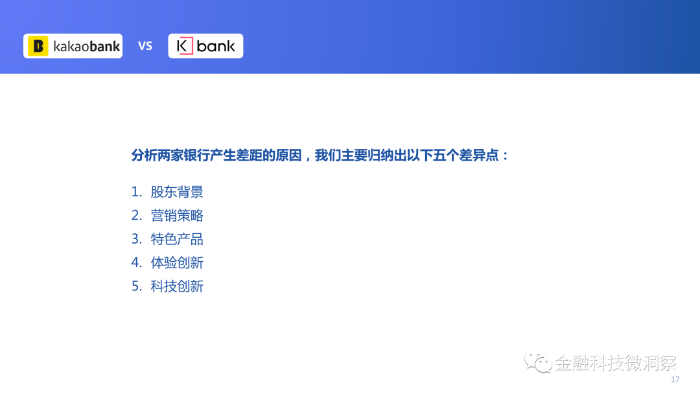Select list item 科技创新
The width and height of the screenshot is (700, 394).
click(x=177, y=286)
